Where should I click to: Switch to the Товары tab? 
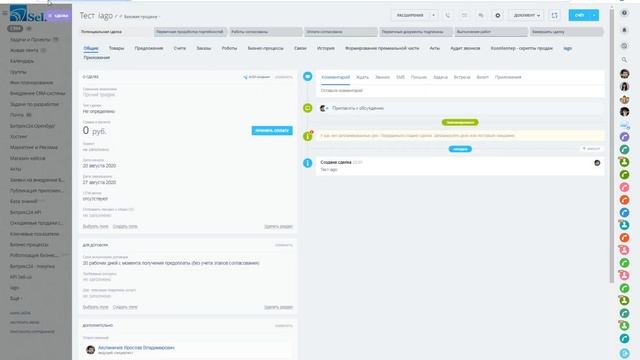click(x=116, y=48)
